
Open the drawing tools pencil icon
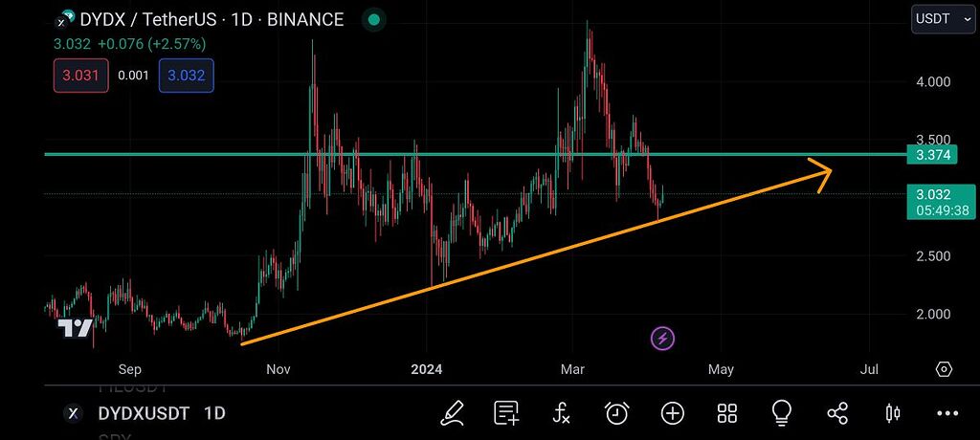[452, 413]
